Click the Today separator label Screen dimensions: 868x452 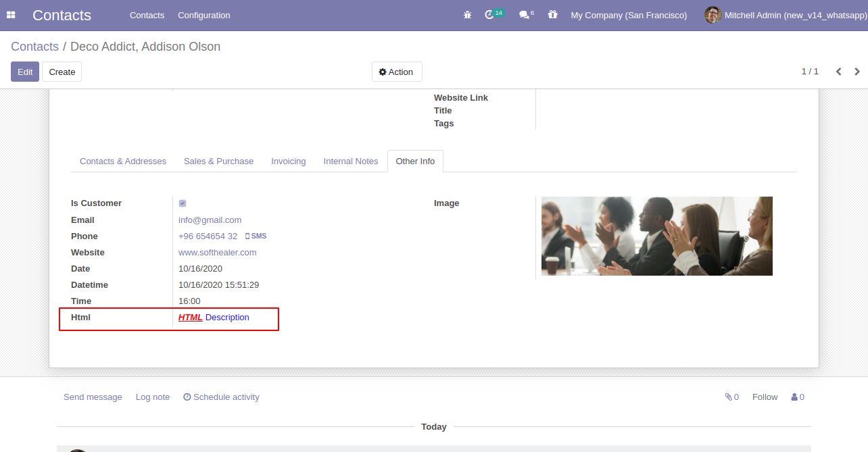(434, 427)
